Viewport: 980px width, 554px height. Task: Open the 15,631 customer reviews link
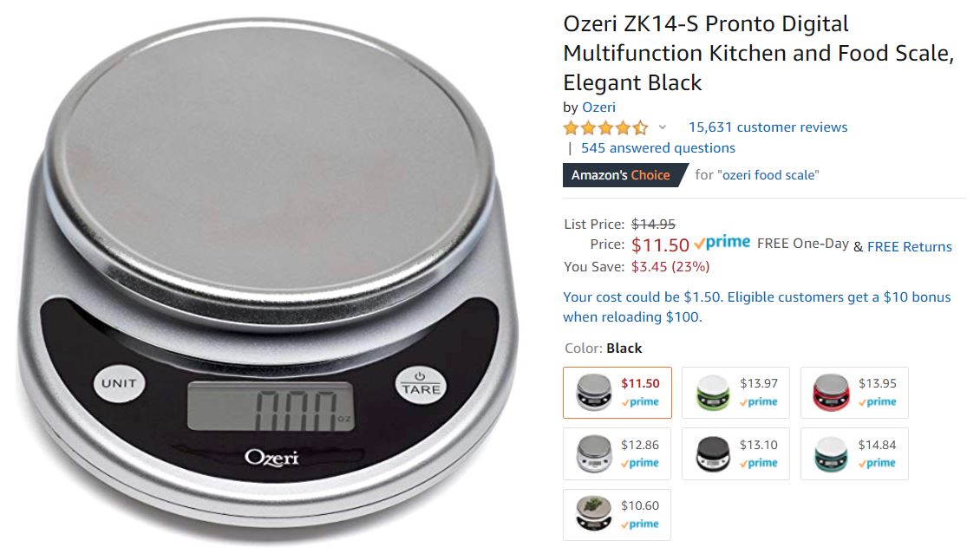pos(768,127)
